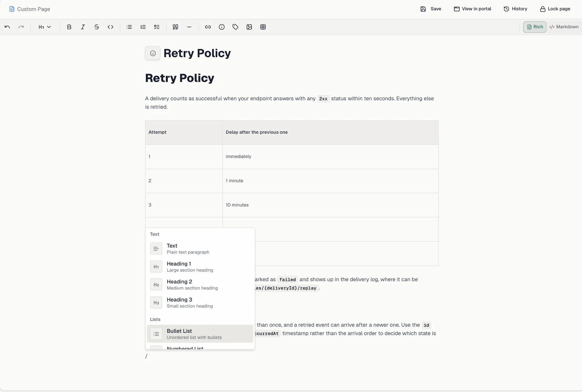Click the '1 minute' table cell
This screenshot has width=582, height=392.
(330, 181)
